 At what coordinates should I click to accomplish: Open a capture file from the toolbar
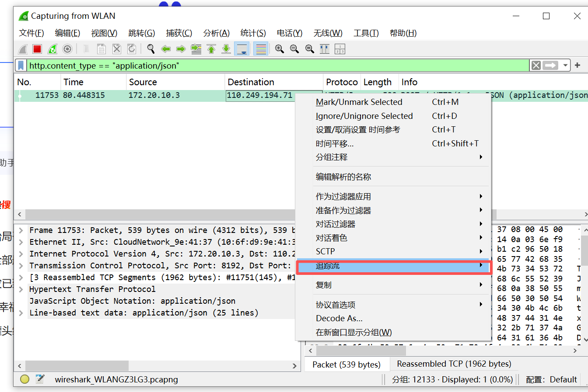click(x=87, y=49)
